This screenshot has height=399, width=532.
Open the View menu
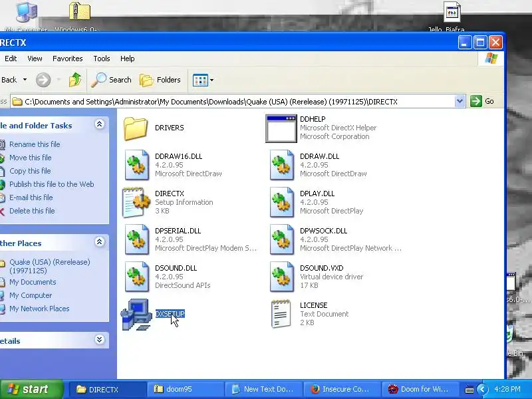(35, 59)
